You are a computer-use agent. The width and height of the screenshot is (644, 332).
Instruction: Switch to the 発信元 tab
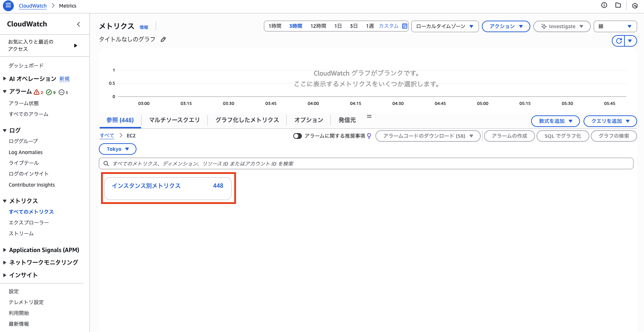click(x=347, y=120)
